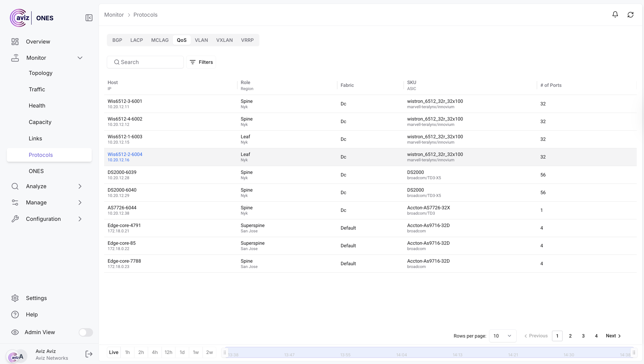Open the Rows per page dropdown
The image size is (644, 364).
click(502, 336)
